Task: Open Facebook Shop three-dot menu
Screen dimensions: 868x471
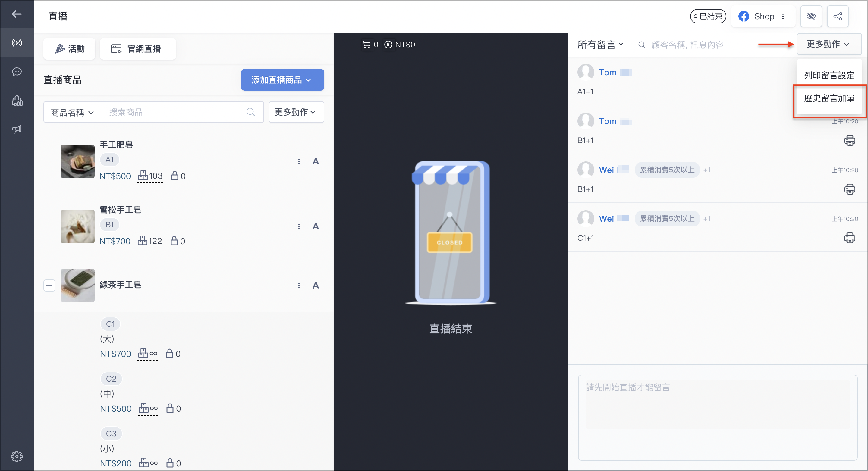Action: [x=783, y=16]
